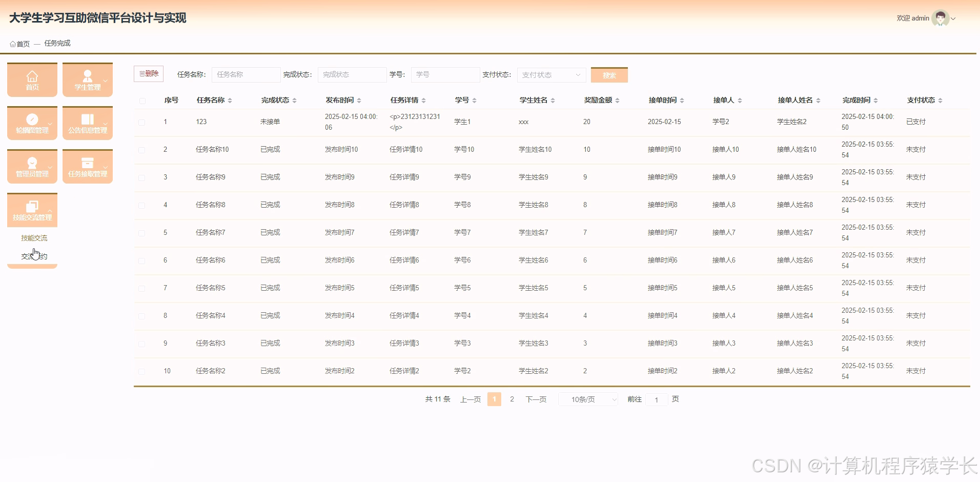
Task: Open the 首页 home panel in sidebar
Action: point(32,79)
